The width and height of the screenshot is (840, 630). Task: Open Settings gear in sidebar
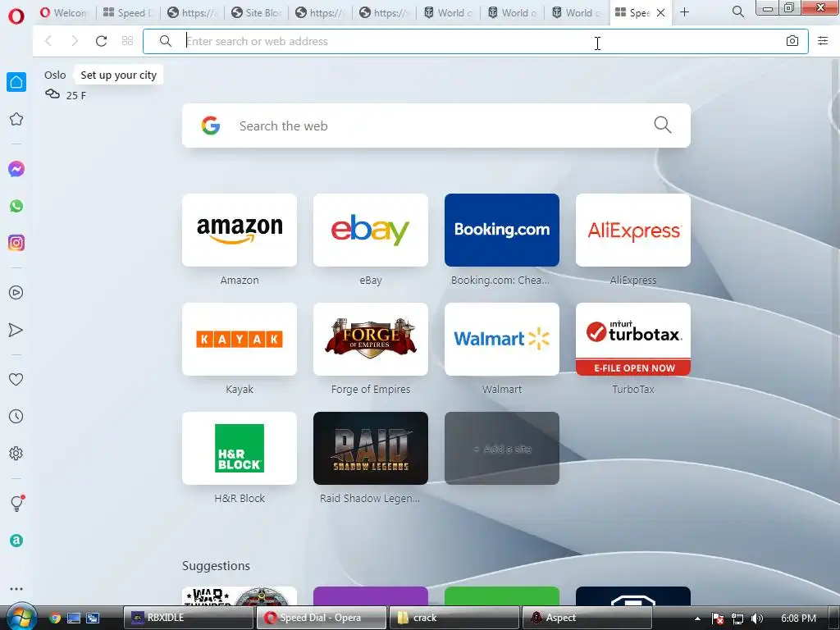coord(16,453)
